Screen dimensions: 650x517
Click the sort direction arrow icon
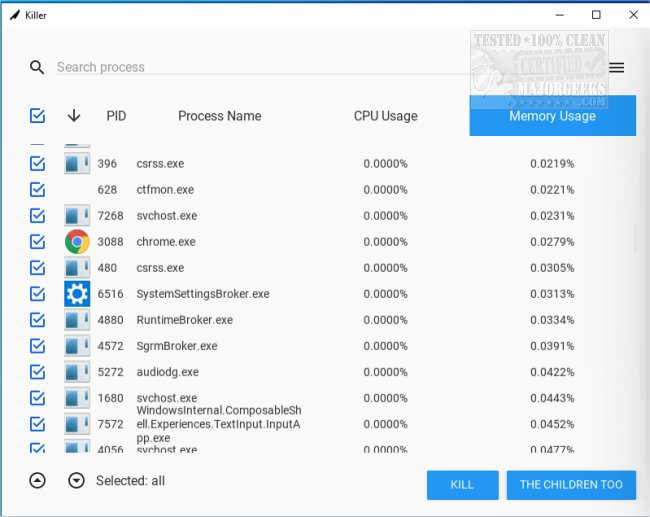pos(74,116)
